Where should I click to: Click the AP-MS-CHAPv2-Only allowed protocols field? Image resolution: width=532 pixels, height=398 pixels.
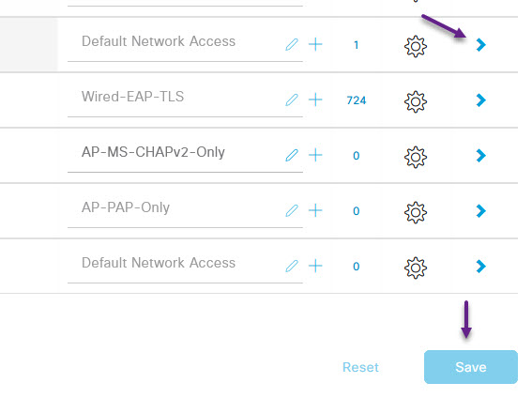click(x=185, y=152)
